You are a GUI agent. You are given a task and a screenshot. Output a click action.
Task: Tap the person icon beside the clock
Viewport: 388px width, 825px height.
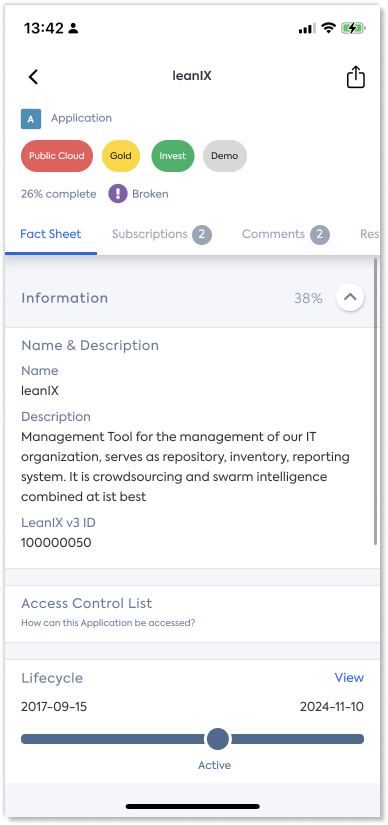click(x=73, y=29)
